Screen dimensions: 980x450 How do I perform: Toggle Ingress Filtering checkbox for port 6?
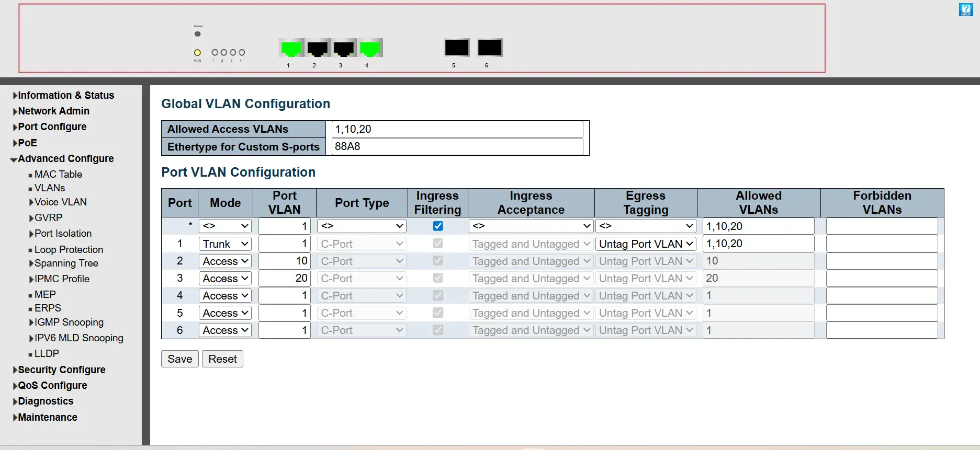pos(438,330)
